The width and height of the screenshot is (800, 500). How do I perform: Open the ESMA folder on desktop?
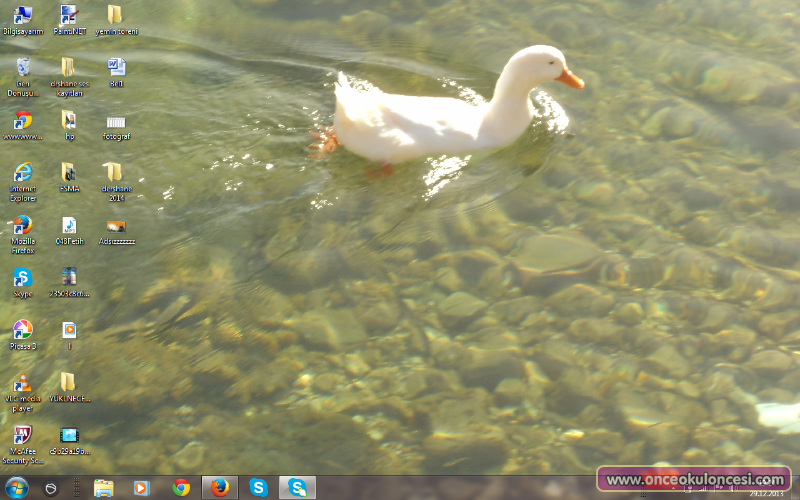pyautogui.click(x=68, y=173)
